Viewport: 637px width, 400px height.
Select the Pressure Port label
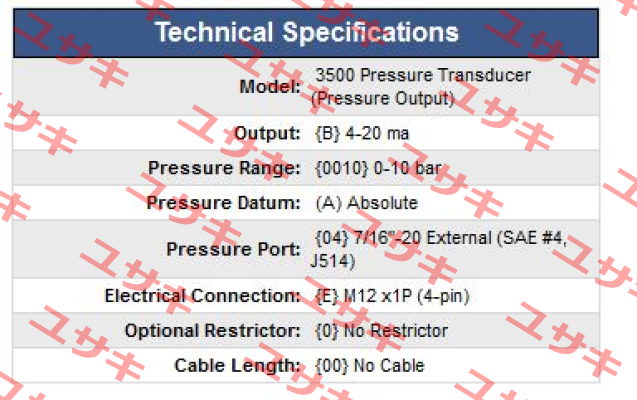[234, 249]
